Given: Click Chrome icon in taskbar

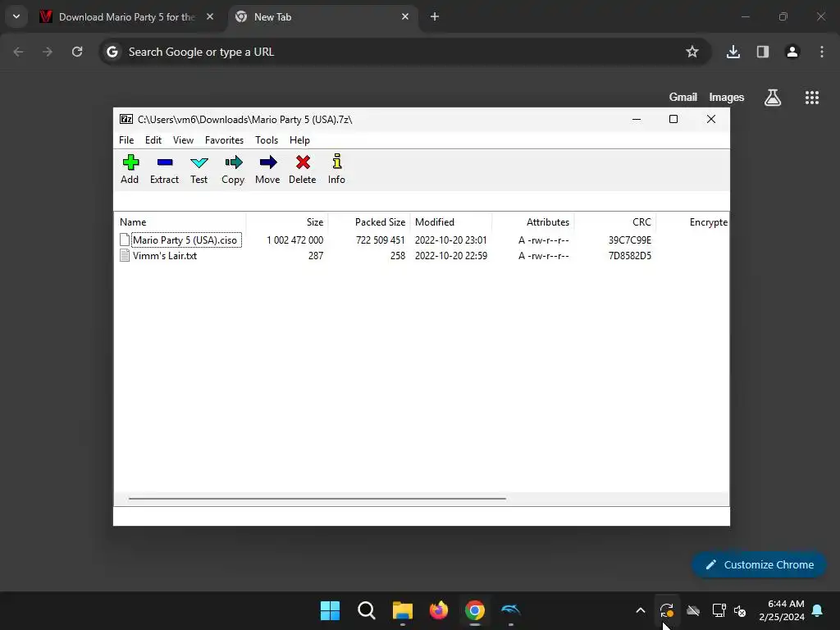Looking at the screenshot, I should point(475,610).
